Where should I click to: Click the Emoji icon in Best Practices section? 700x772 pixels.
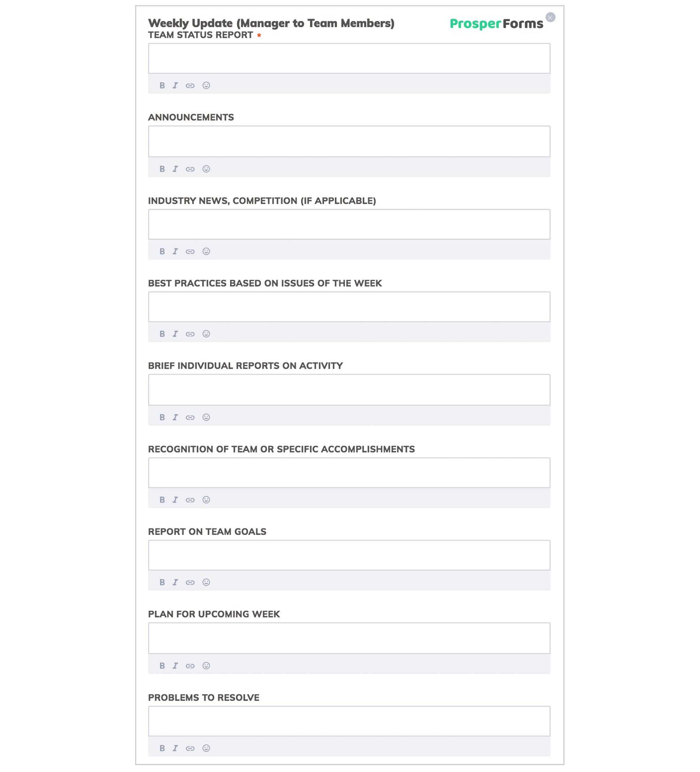tap(206, 334)
